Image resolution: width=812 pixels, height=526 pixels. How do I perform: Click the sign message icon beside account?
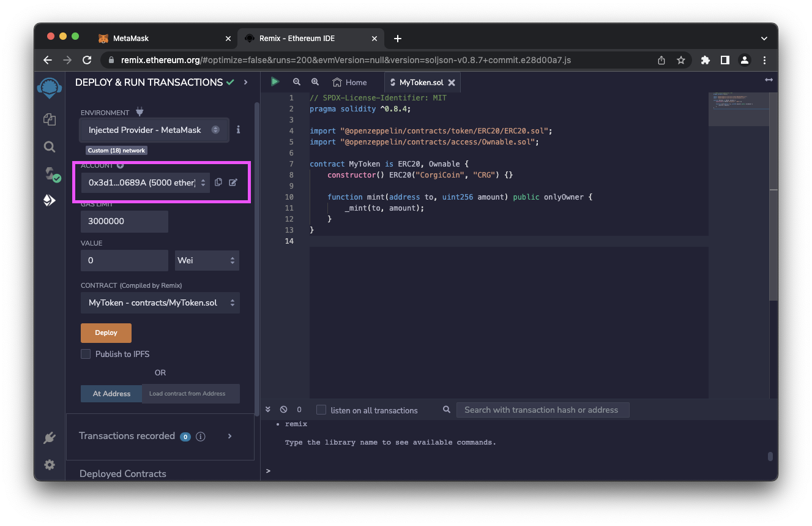233,182
